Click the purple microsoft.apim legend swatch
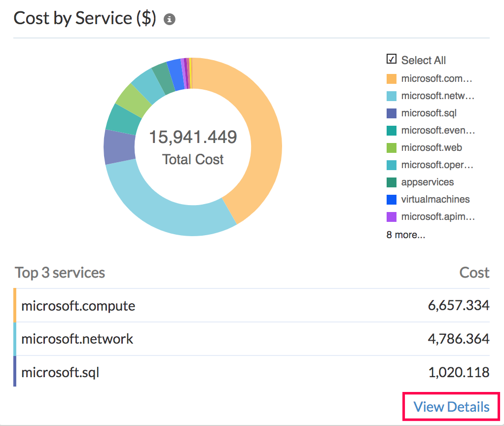This screenshot has width=504, height=426. coord(392,216)
